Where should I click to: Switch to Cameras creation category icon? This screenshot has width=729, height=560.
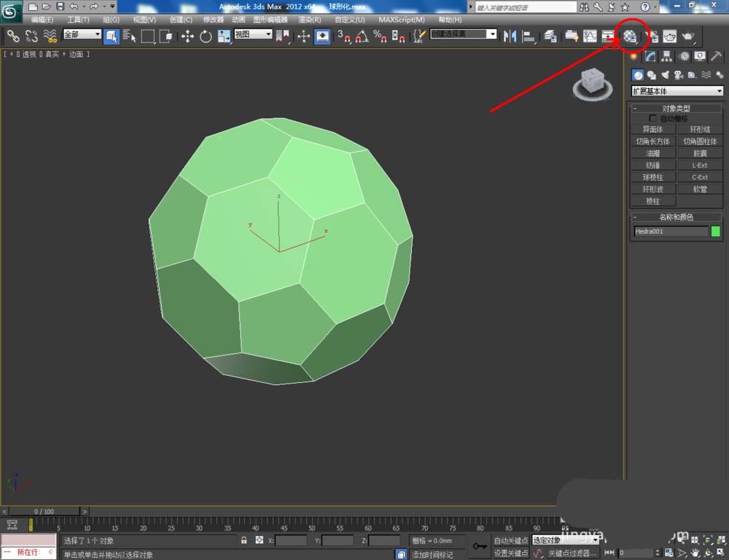coord(678,74)
